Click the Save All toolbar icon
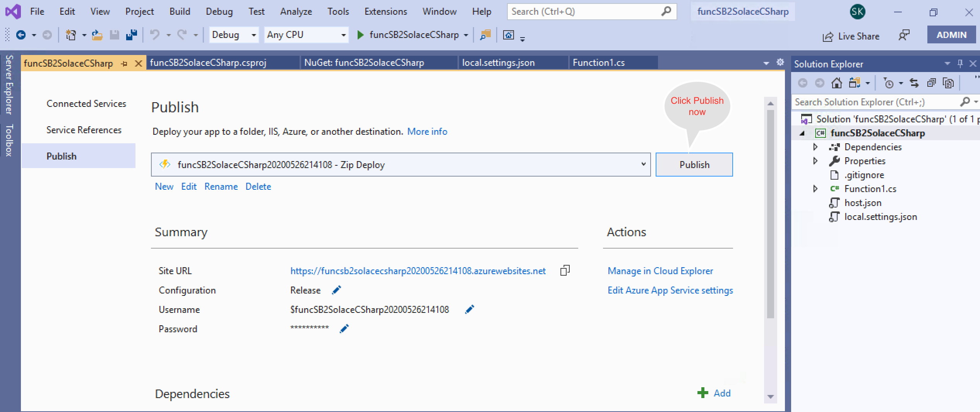The image size is (980, 412). (x=132, y=35)
